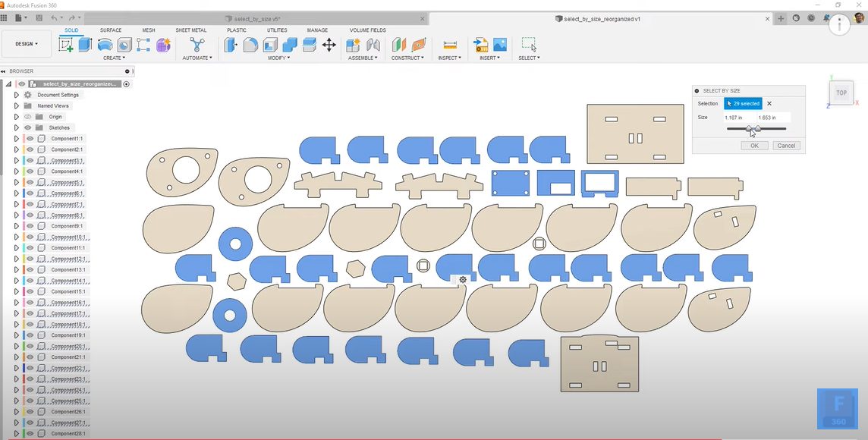Click the Create Sketch tool icon
This screenshot has height=440, width=868.
click(x=66, y=45)
